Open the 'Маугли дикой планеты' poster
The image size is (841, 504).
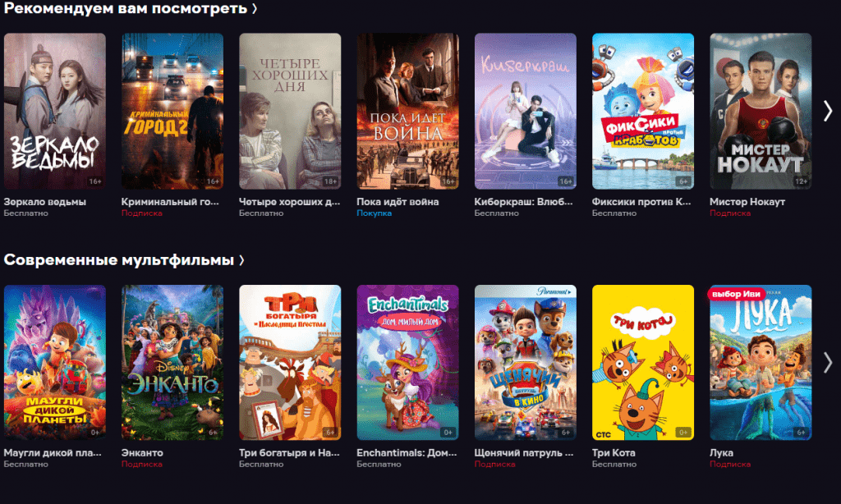55,363
